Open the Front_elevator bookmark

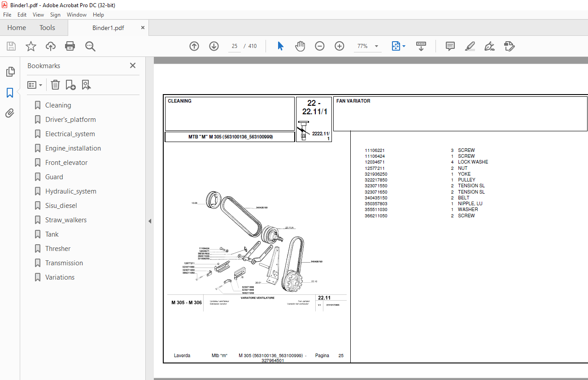66,163
